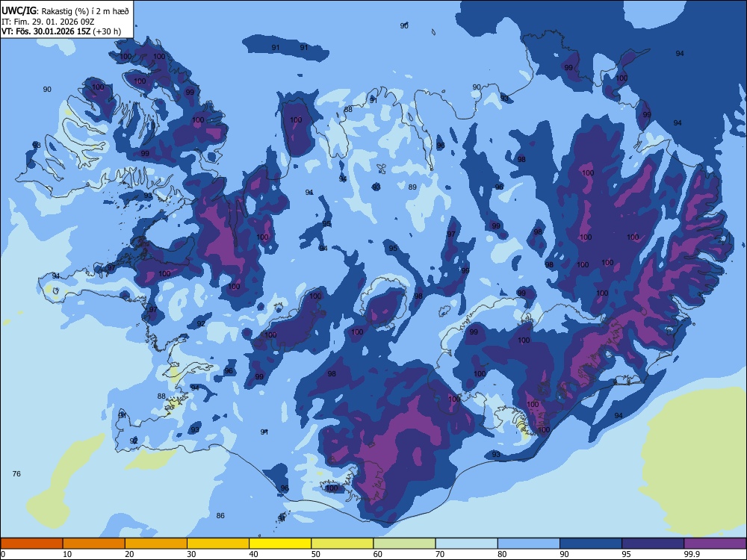Pick the pale yellow 50–60 legend swatch
747x560 pixels.
pyautogui.click(x=342, y=544)
